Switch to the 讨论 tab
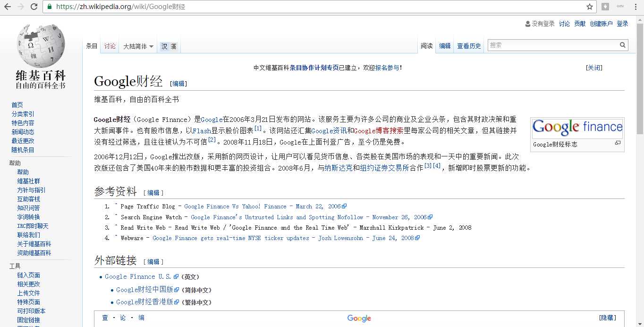This screenshot has height=327, width=644. point(110,46)
